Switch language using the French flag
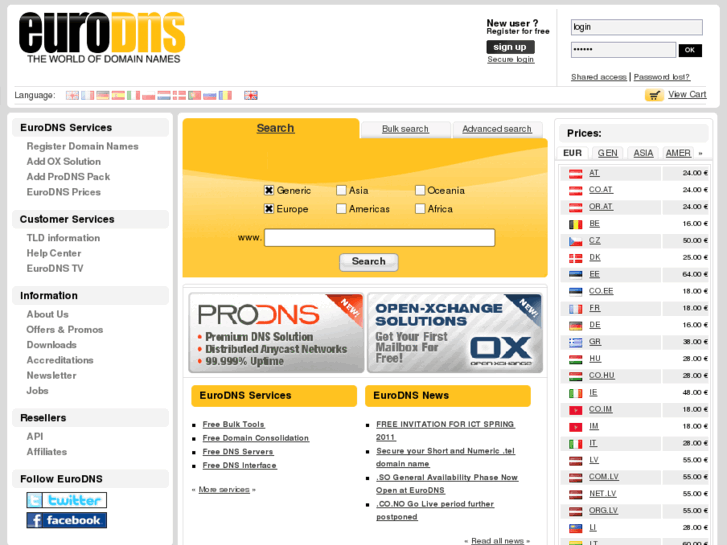 pos(87,96)
